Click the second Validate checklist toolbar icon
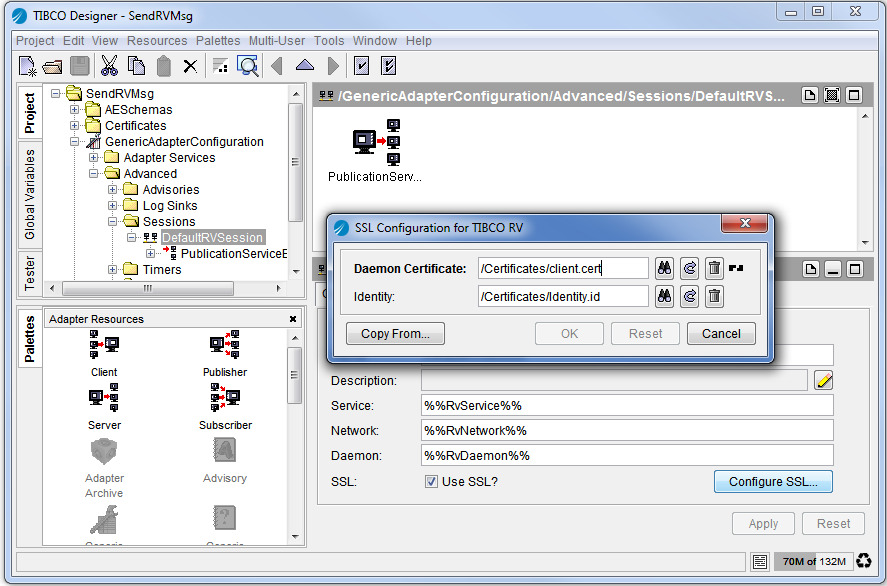The width and height of the screenshot is (887, 586). coord(389,66)
